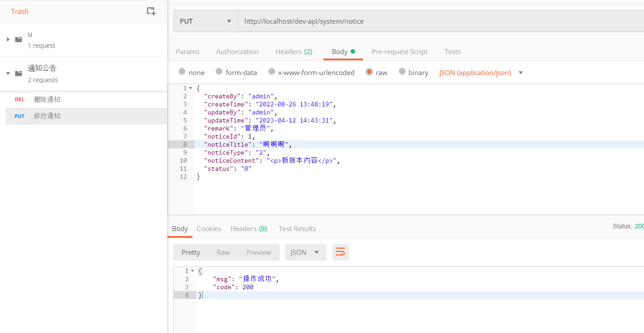644x333 pixels.
Task: Open the 删除通知 DEL request
Action: coord(47,99)
